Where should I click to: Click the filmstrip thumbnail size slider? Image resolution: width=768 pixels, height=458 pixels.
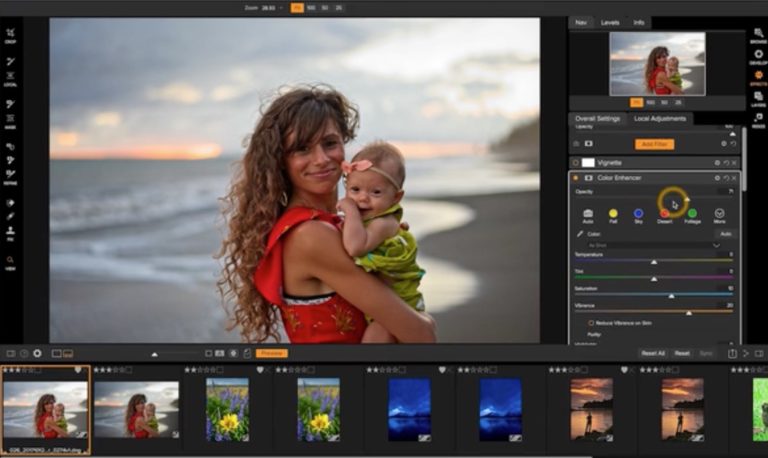click(x=154, y=354)
